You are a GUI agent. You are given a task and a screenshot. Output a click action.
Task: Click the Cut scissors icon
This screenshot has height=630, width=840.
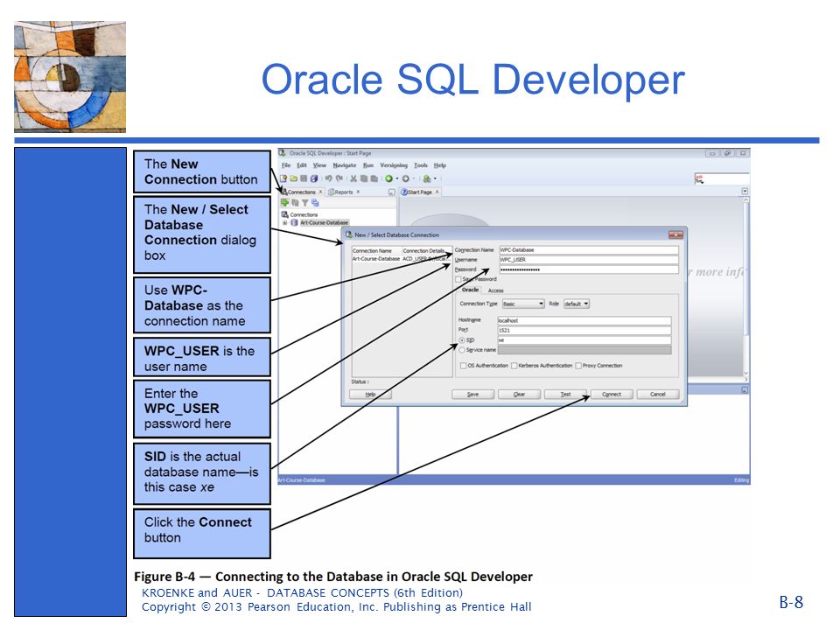[x=353, y=178]
